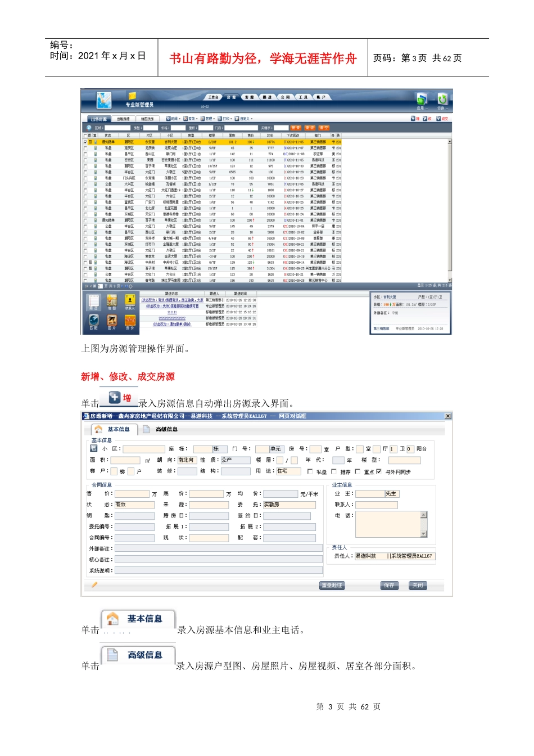
Task: Click the 成交 deal icon in toolbar
Action: pyautogui.click(x=442, y=119)
